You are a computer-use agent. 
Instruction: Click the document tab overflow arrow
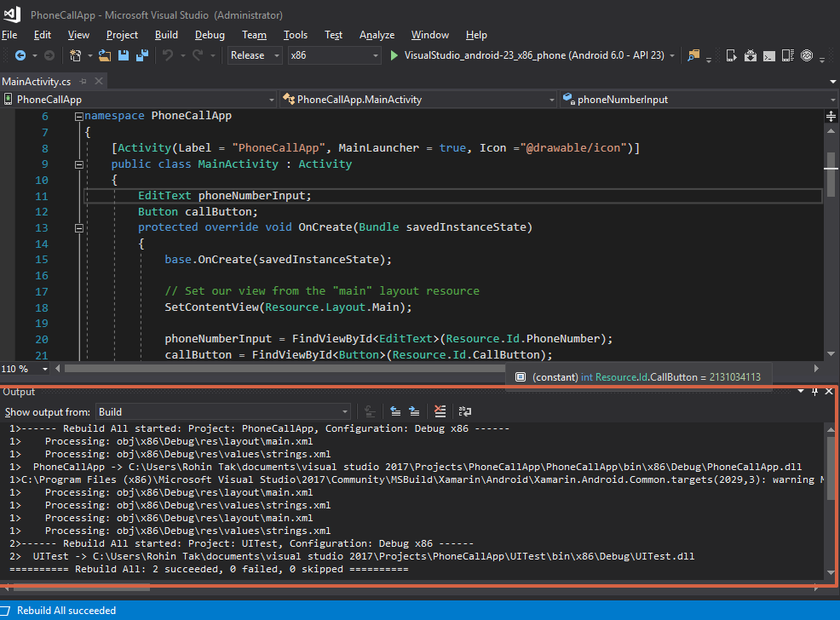[832, 82]
